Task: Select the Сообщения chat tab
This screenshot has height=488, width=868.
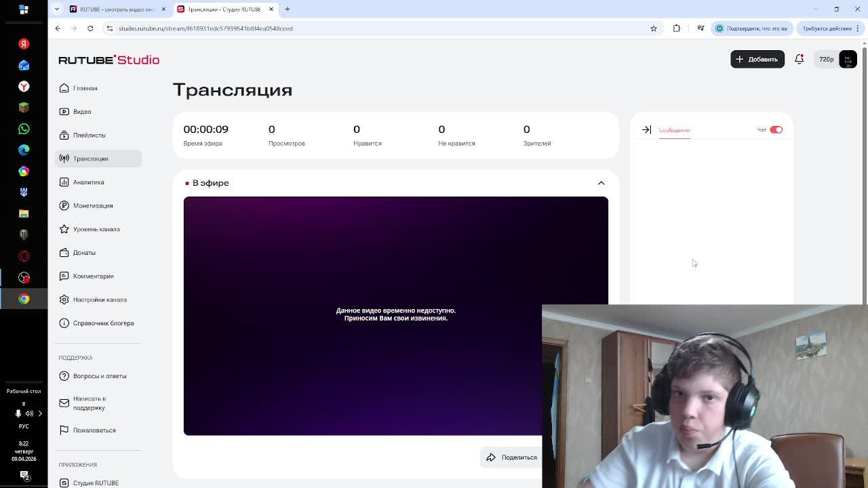Action: coord(674,130)
